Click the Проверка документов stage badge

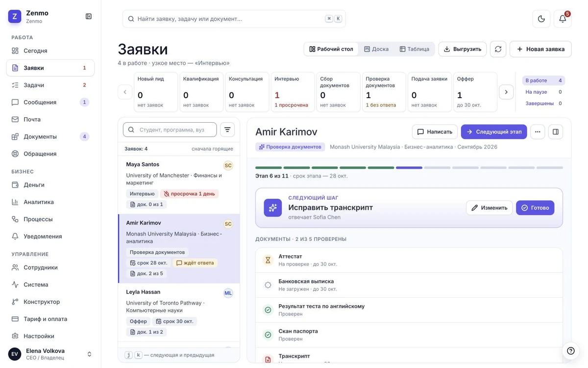pyautogui.click(x=290, y=147)
